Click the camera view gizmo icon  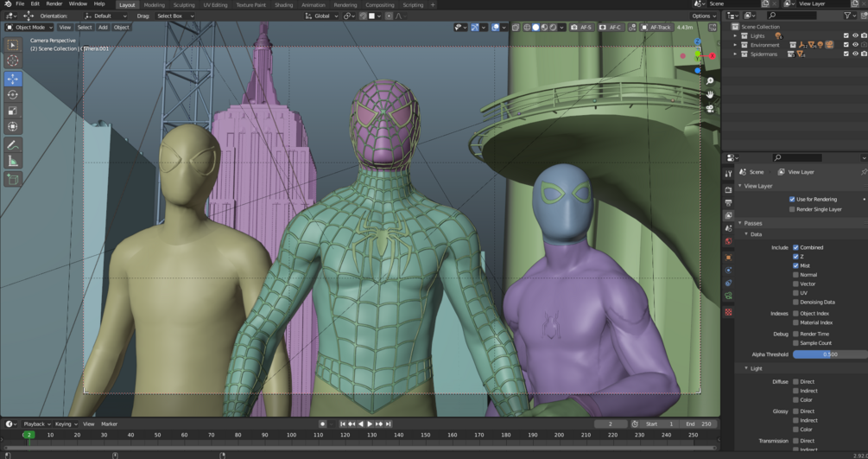tap(710, 109)
